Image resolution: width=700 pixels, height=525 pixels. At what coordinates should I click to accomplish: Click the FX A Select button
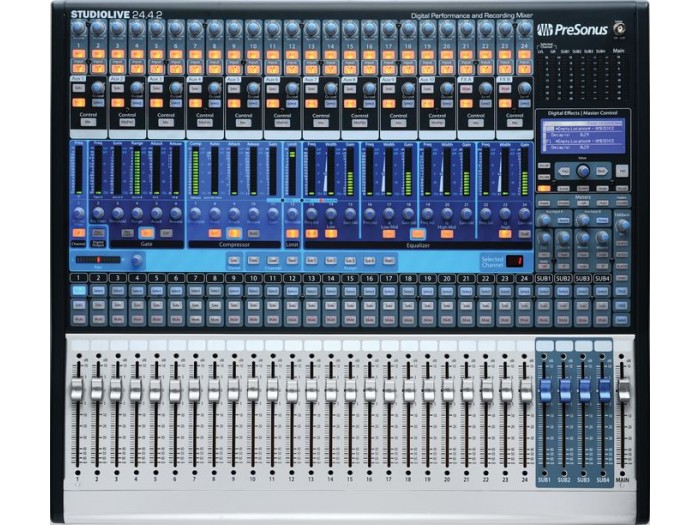click(x=486, y=103)
